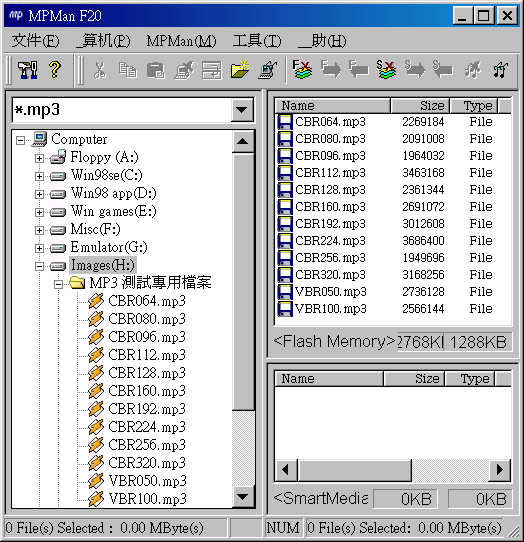Expand the Emulator(G:) drive node
Screen dimensions: 524x542
point(39,248)
